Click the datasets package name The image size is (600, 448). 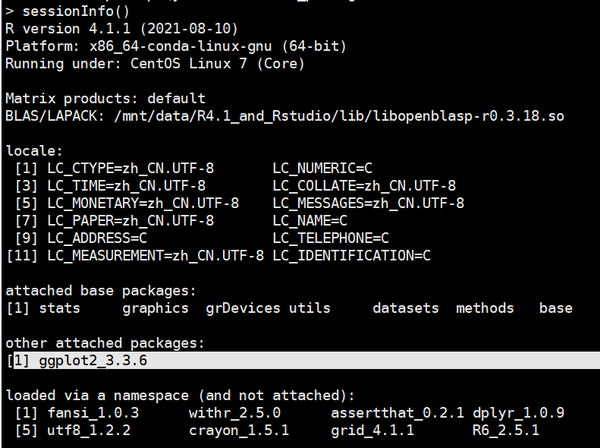[x=406, y=308]
